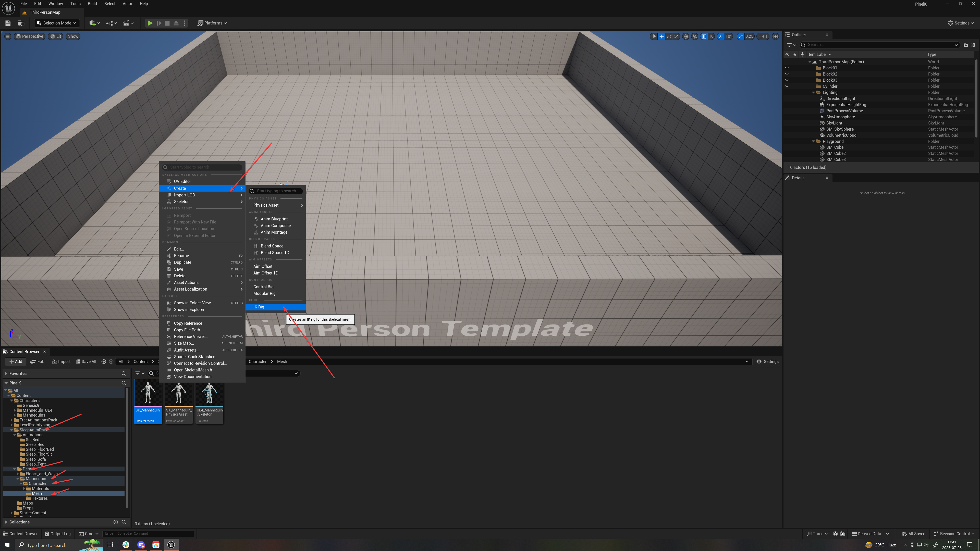The height and width of the screenshot is (551, 980).
Task: Open the Cmd console type dropdown
Action: tap(89, 534)
